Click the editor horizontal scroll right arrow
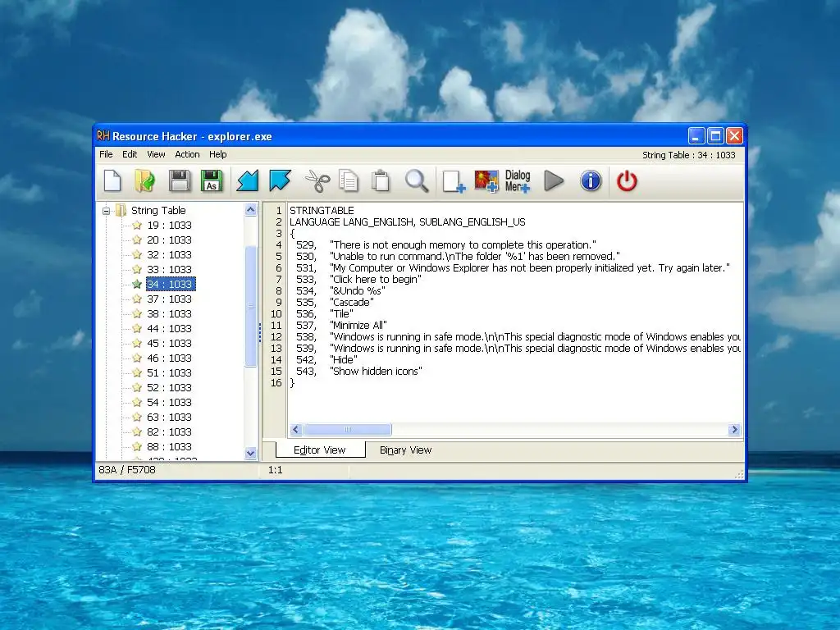 pos(734,430)
